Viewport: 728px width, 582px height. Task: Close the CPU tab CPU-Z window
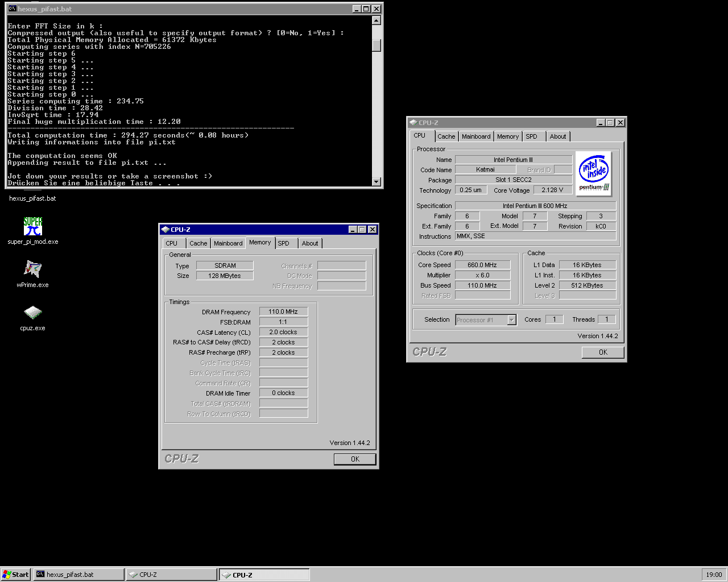pyautogui.click(x=621, y=123)
